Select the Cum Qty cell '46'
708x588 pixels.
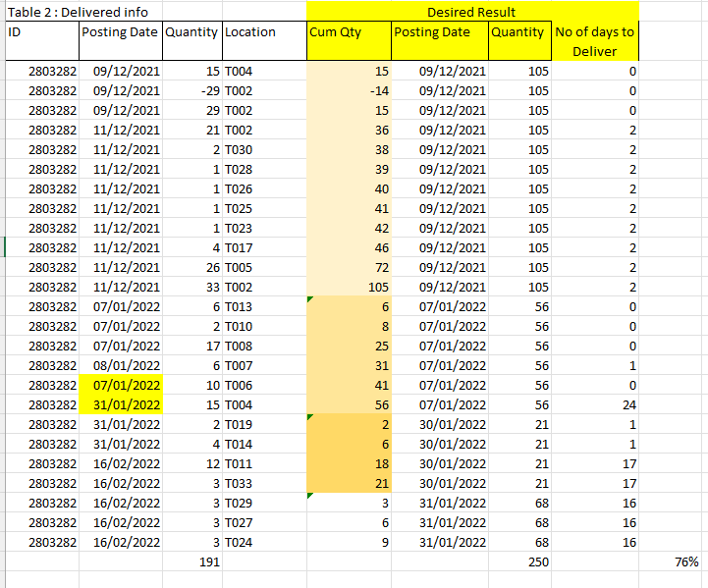(349, 247)
